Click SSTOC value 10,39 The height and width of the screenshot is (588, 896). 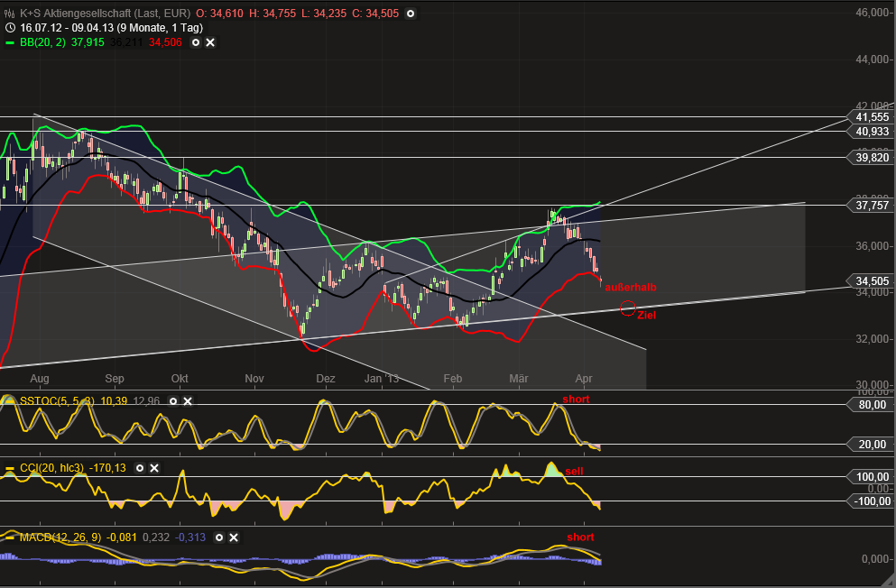(114, 401)
